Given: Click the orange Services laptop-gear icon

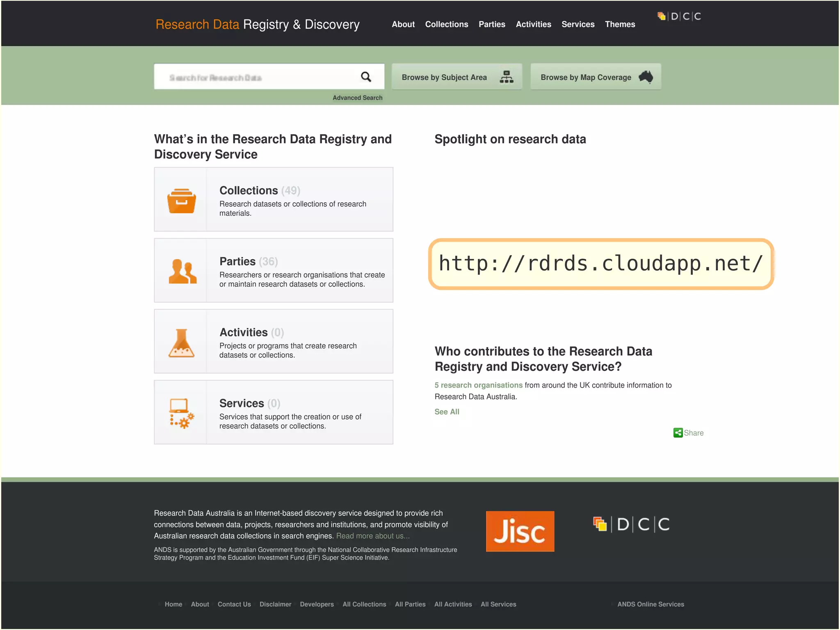Looking at the screenshot, I should point(181,413).
